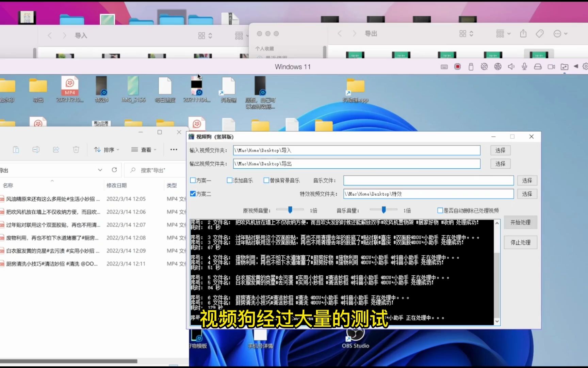588x368 pixels.
Task: Enable the 替换背景音乐 checkbox
Action: coord(266,181)
